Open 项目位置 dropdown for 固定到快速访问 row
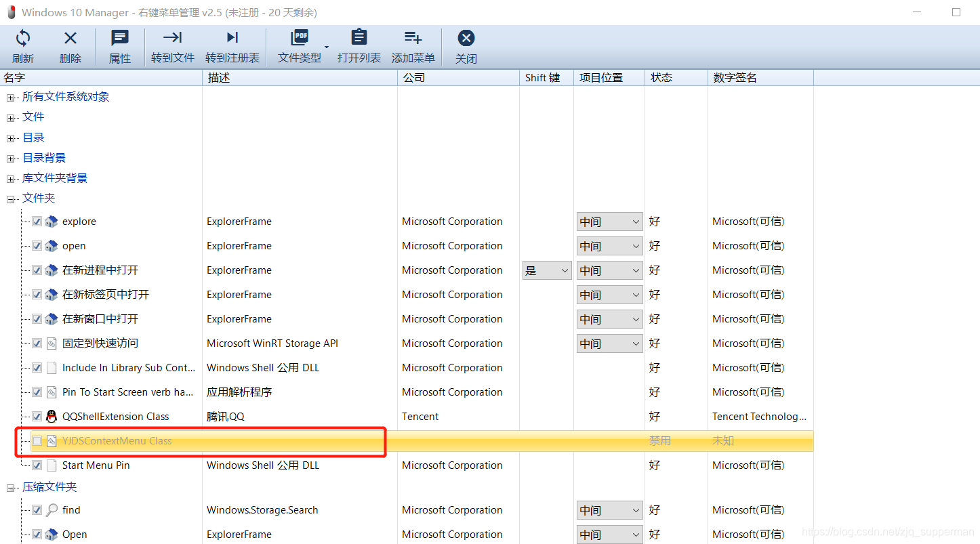 tap(609, 343)
